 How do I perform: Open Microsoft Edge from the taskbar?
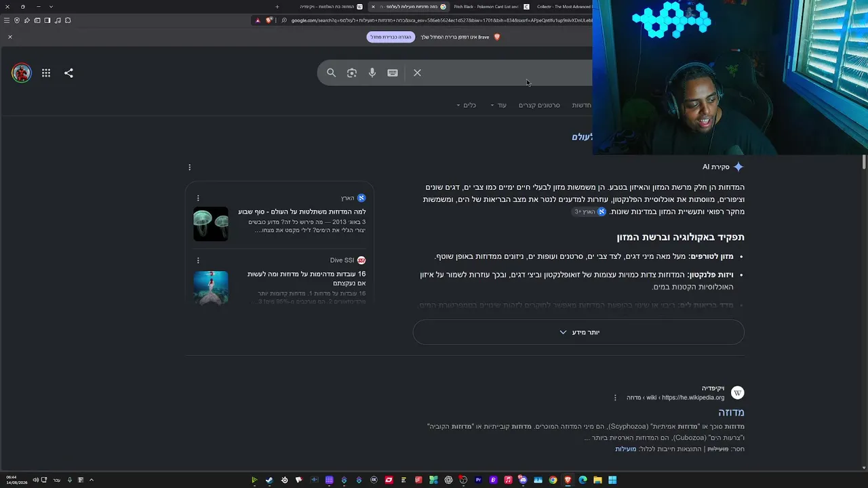pos(583,480)
